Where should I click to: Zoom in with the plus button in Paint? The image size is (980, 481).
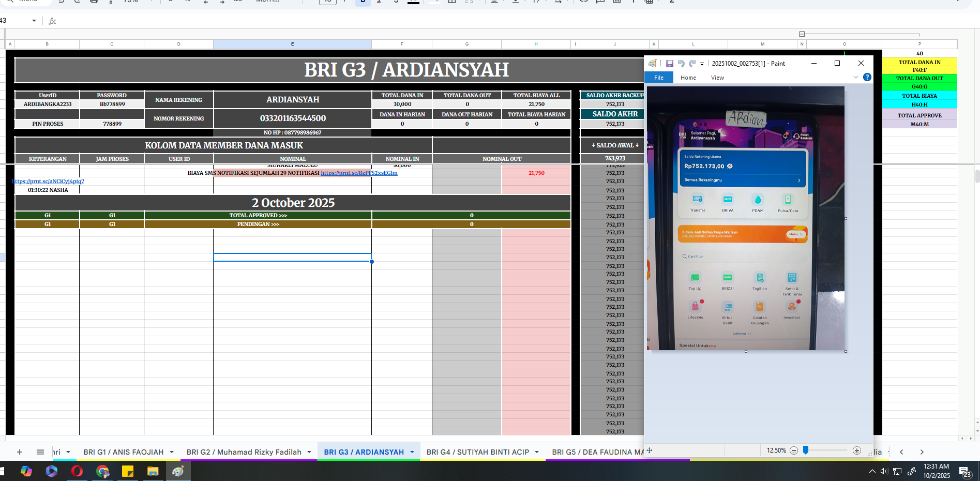(x=857, y=450)
